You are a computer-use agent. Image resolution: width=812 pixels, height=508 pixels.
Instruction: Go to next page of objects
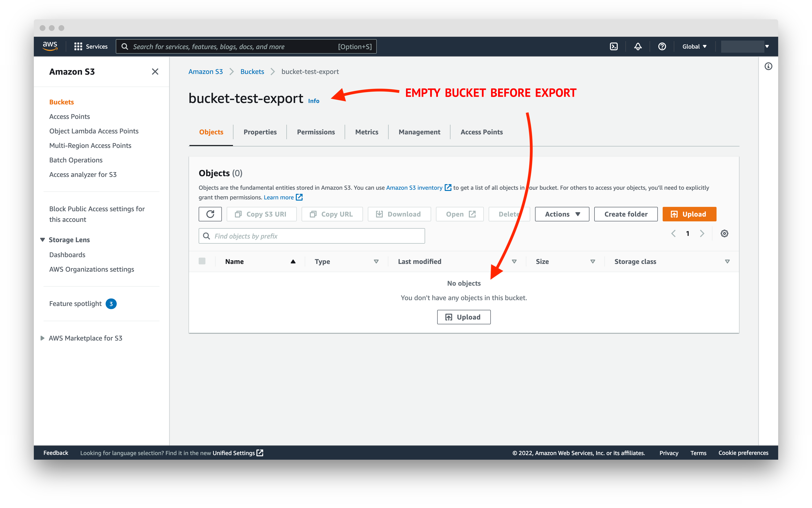point(702,233)
